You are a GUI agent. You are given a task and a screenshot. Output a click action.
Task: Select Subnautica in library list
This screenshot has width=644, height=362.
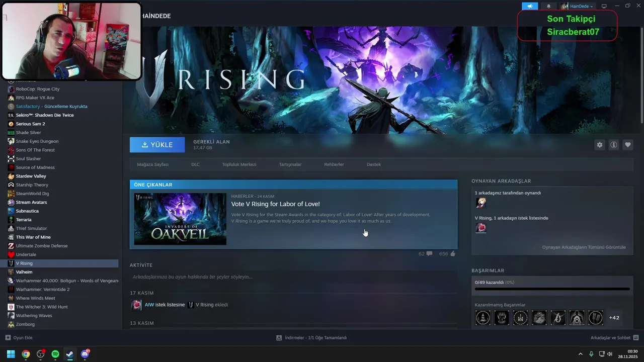tap(27, 211)
